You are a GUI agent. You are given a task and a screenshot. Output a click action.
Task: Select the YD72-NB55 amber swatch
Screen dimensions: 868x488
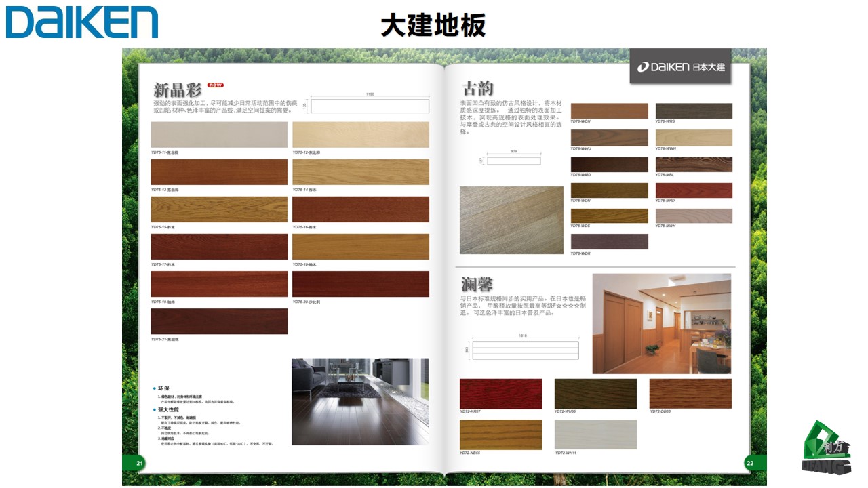pos(501,434)
